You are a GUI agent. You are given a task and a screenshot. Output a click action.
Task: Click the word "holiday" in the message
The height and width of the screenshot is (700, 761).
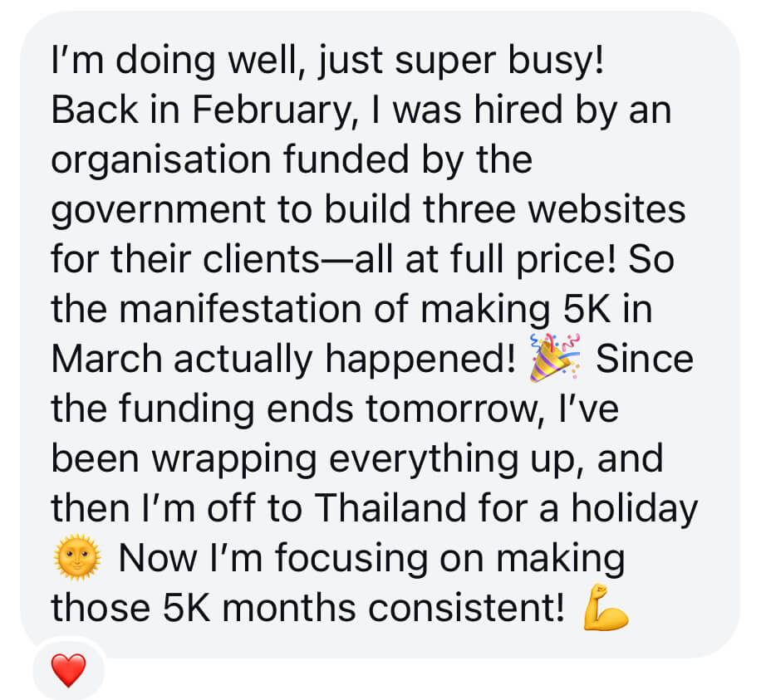635,509
